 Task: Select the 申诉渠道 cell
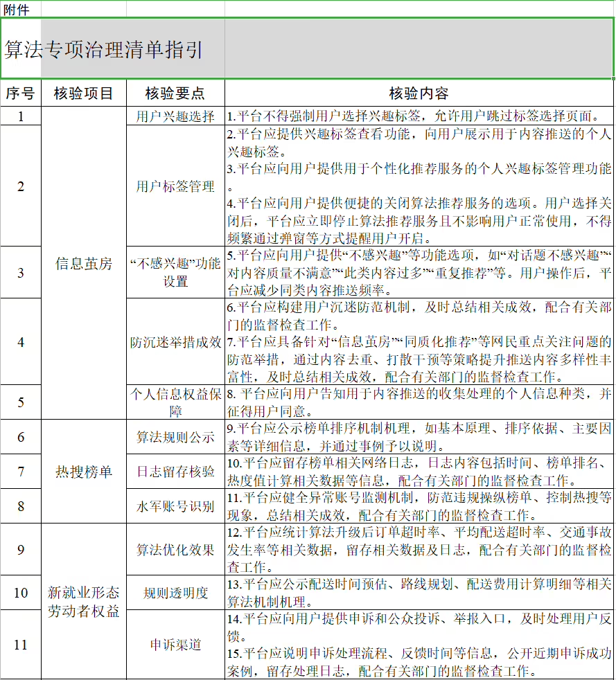[175, 645]
